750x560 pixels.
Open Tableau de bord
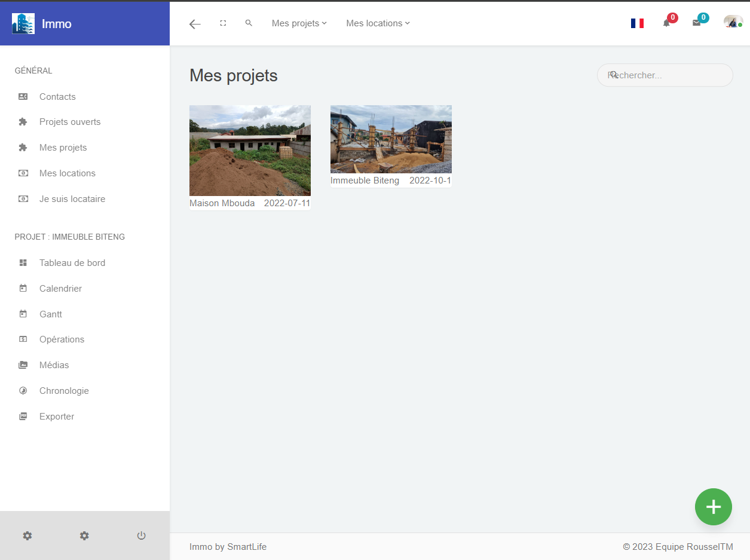(x=72, y=263)
